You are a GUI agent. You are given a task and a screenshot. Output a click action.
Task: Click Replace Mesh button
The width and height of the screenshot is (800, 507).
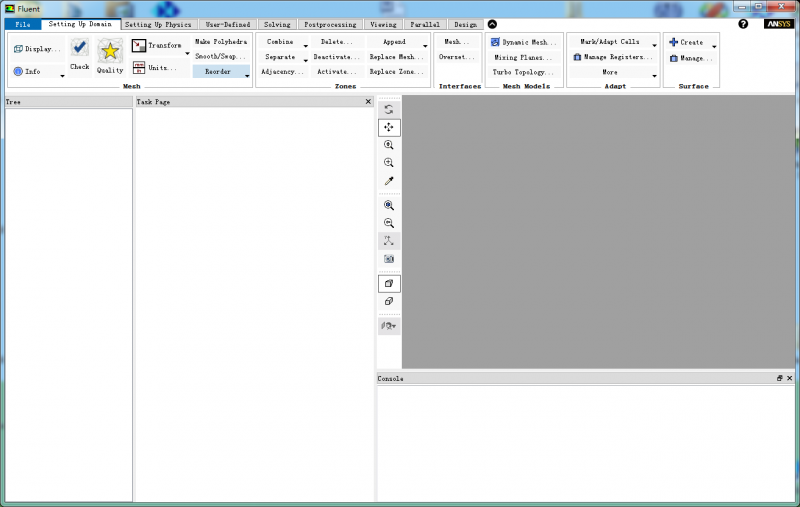pyautogui.click(x=396, y=57)
